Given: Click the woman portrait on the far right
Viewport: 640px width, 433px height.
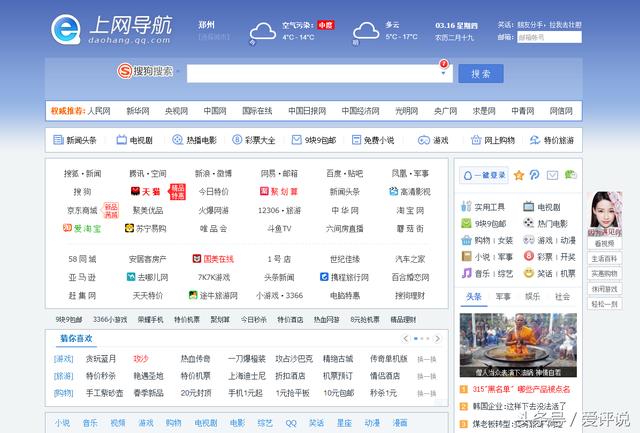Looking at the screenshot, I should tap(604, 214).
